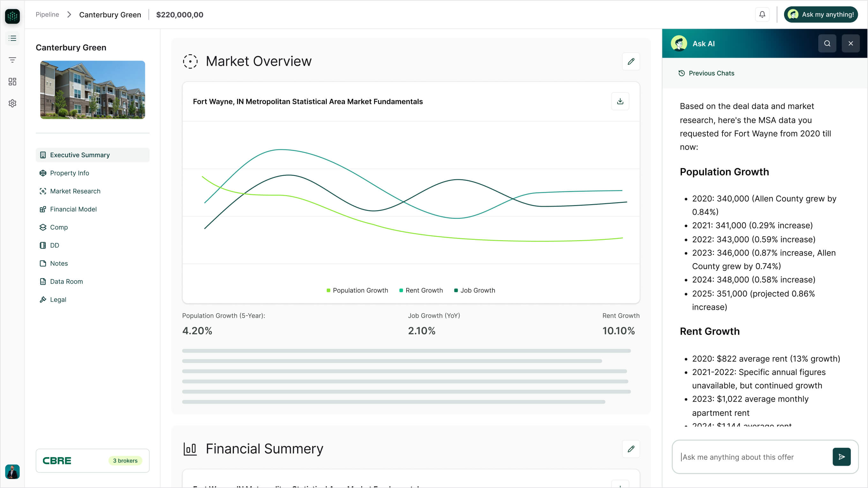Edit the Financial Summery section
Viewport: 868px width, 488px height.
click(x=631, y=448)
